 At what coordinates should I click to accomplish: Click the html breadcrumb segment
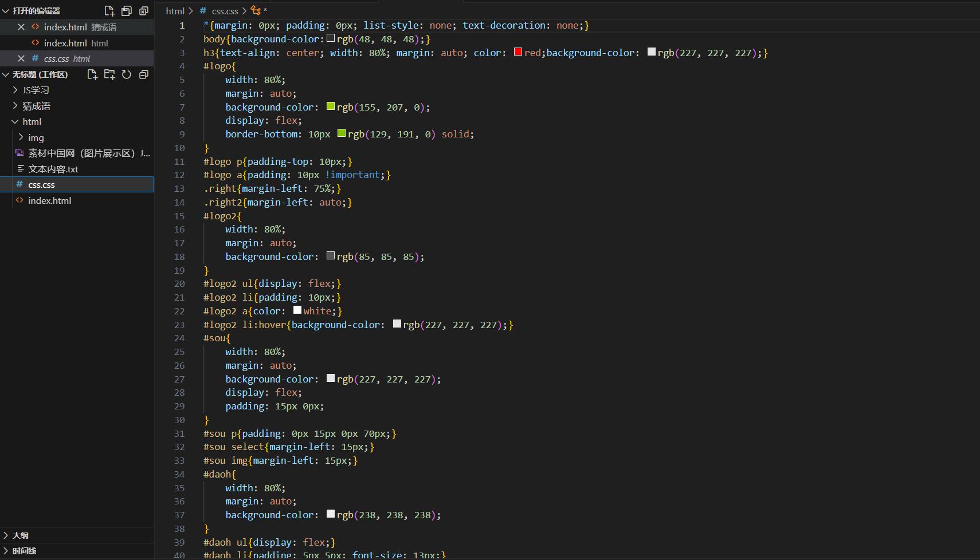click(175, 11)
